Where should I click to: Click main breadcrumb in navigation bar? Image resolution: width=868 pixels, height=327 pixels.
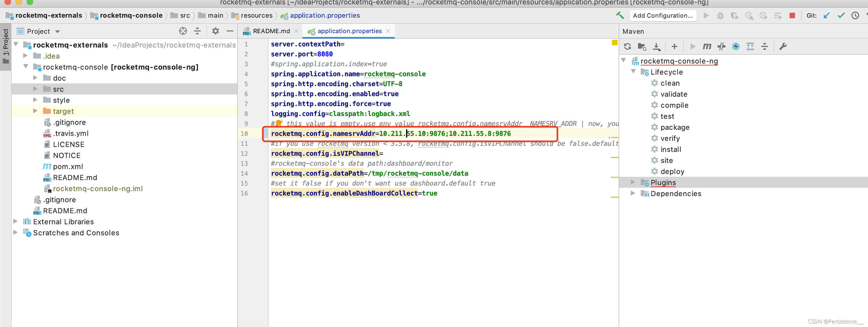(211, 15)
